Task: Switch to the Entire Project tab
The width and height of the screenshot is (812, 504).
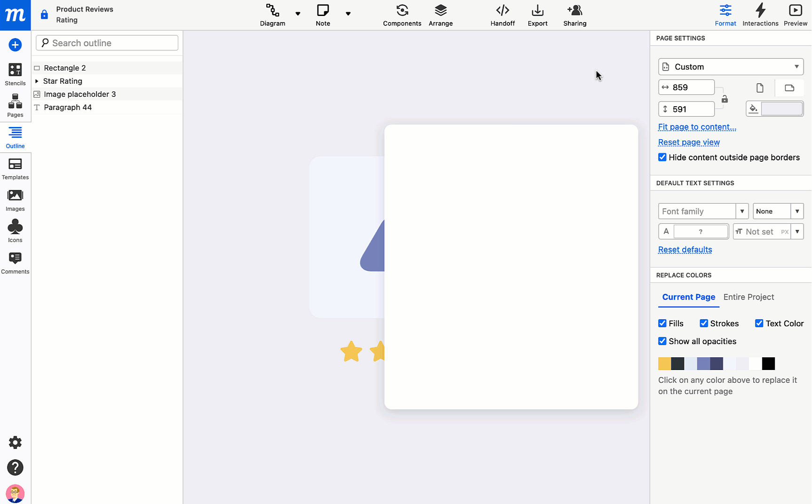Action: (748, 297)
